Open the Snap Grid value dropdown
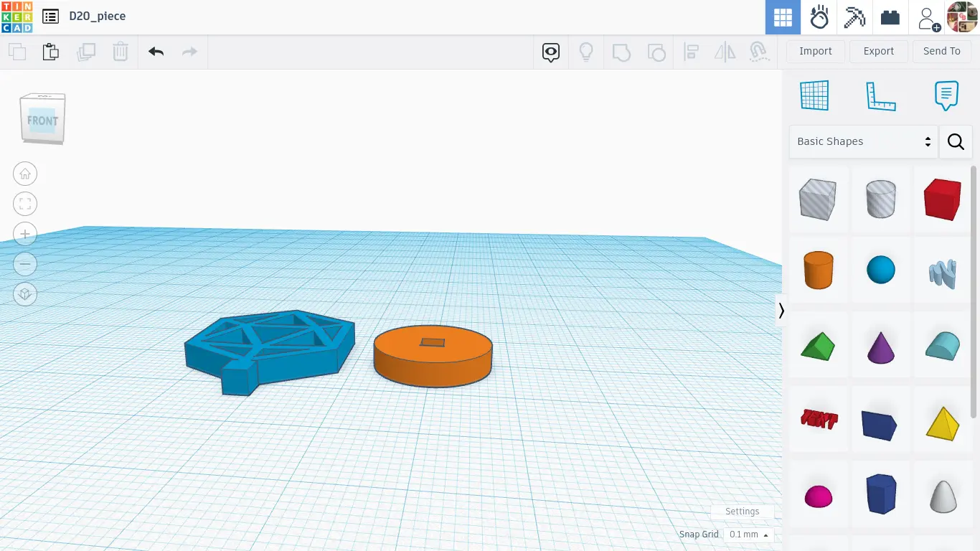980x551 pixels. click(748, 534)
